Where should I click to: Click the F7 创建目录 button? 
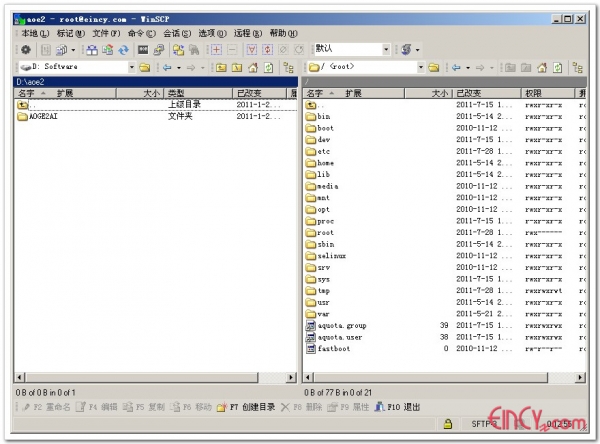[x=246, y=407]
